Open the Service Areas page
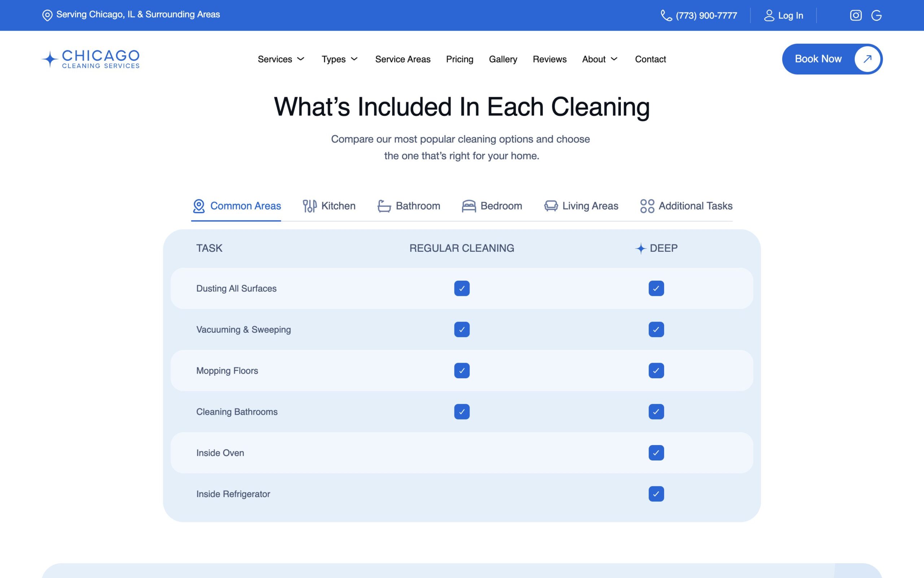The image size is (924, 578). point(402,59)
